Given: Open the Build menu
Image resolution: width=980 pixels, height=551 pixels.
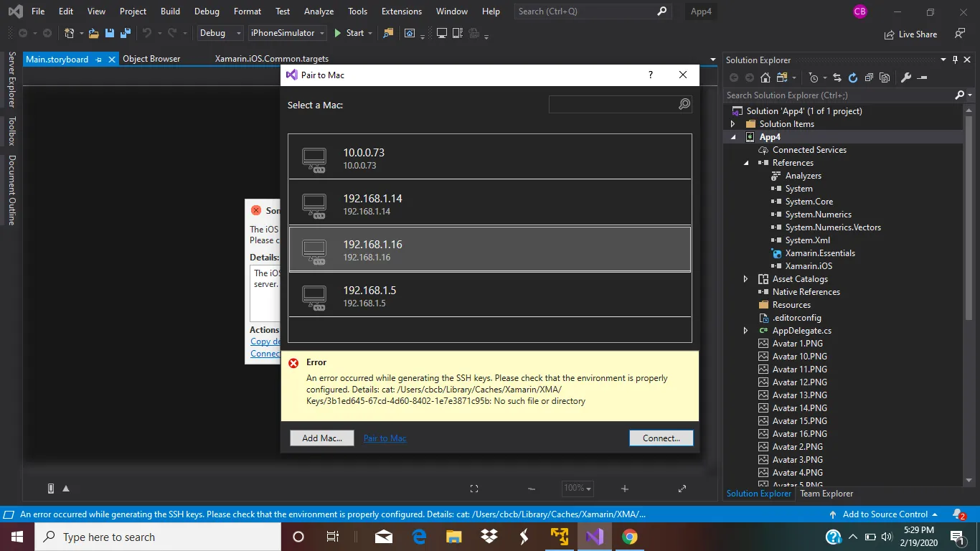Looking at the screenshot, I should click(x=170, y=11).
